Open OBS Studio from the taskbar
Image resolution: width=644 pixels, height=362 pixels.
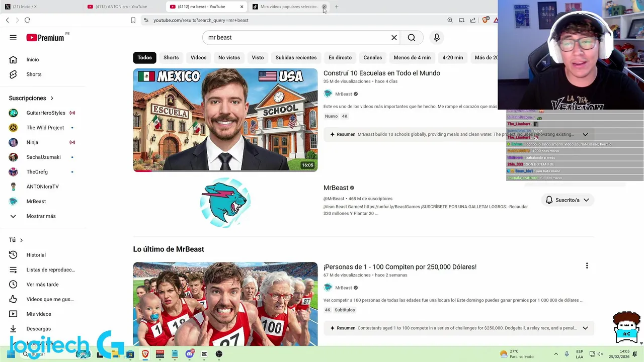pyautogui.click(x=219, y=354)
